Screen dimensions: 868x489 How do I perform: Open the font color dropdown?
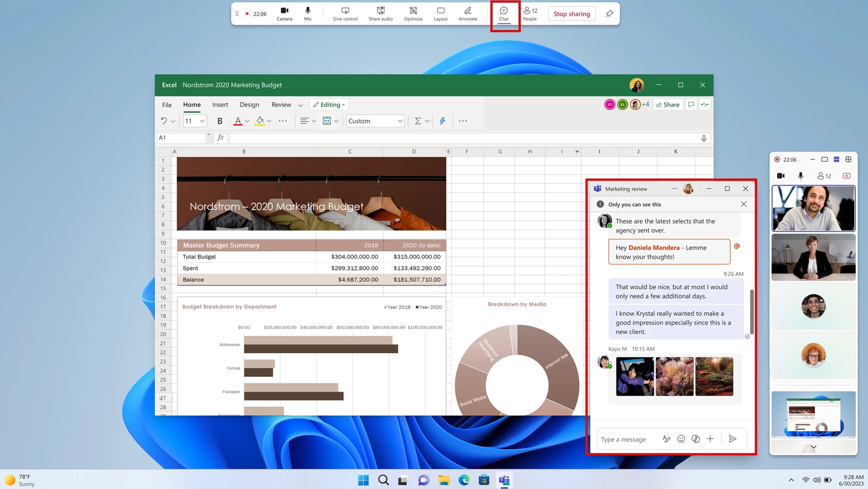246,121
